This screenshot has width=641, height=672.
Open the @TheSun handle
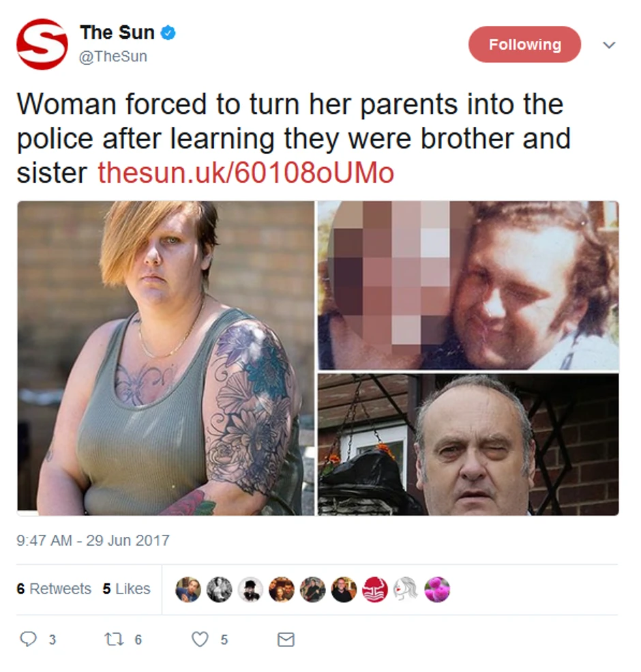(x=113, y=56)
